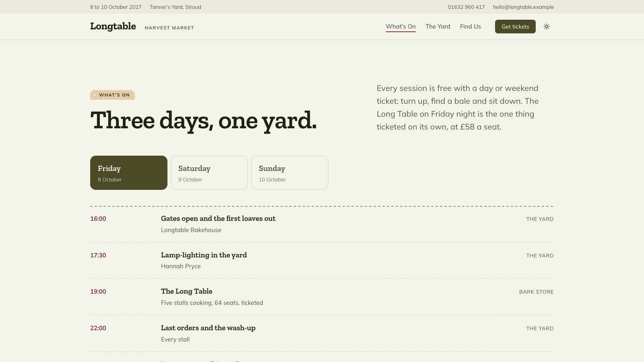Screen dimensions: 644x362
Task: Email hello@longtable.example
Action: point(523,7)
